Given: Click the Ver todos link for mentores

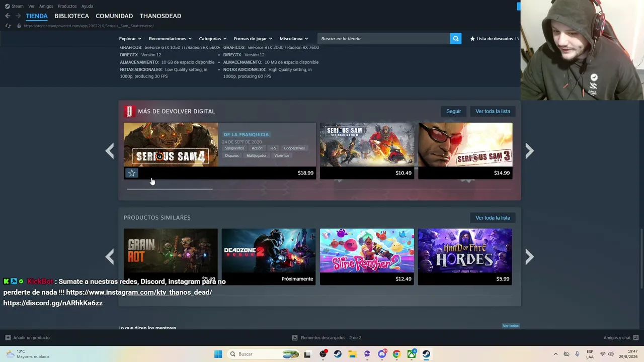Looking at the screenshot, I should (x=510, y=326).
